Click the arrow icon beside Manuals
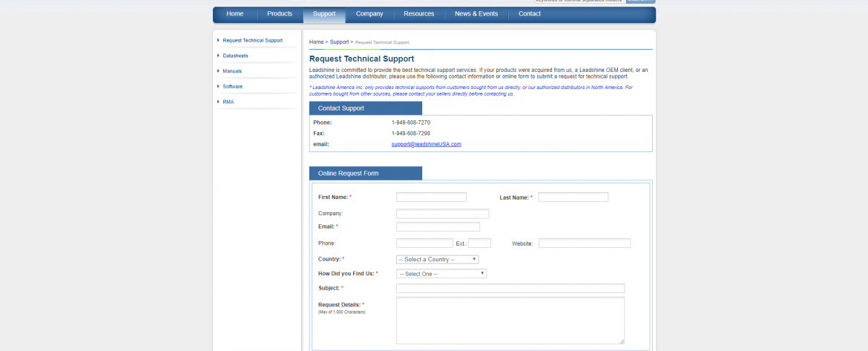 (219, 70)
